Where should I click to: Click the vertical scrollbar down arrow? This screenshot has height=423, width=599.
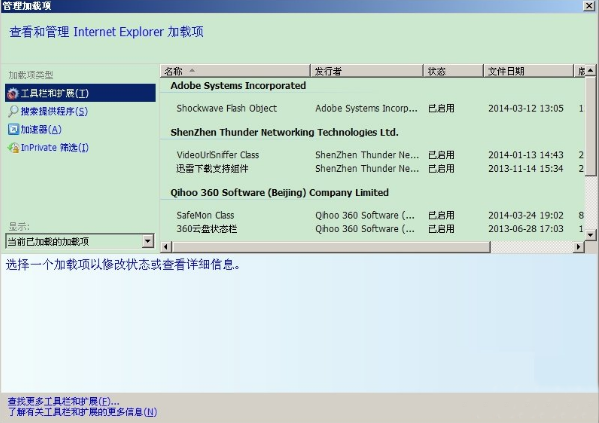[591, 235]
